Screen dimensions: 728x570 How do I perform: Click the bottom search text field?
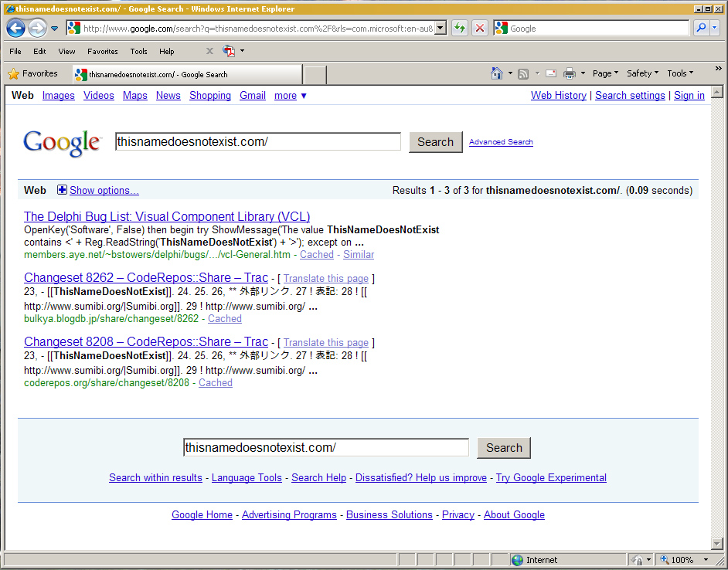pyautogui.click(x=325, y=448)
